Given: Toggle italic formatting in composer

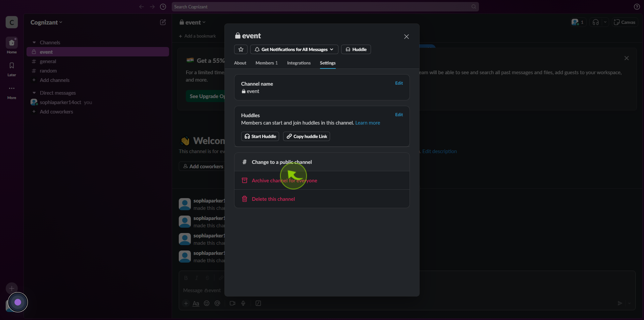Looking at the screenshot, I should tap(197, 278).
